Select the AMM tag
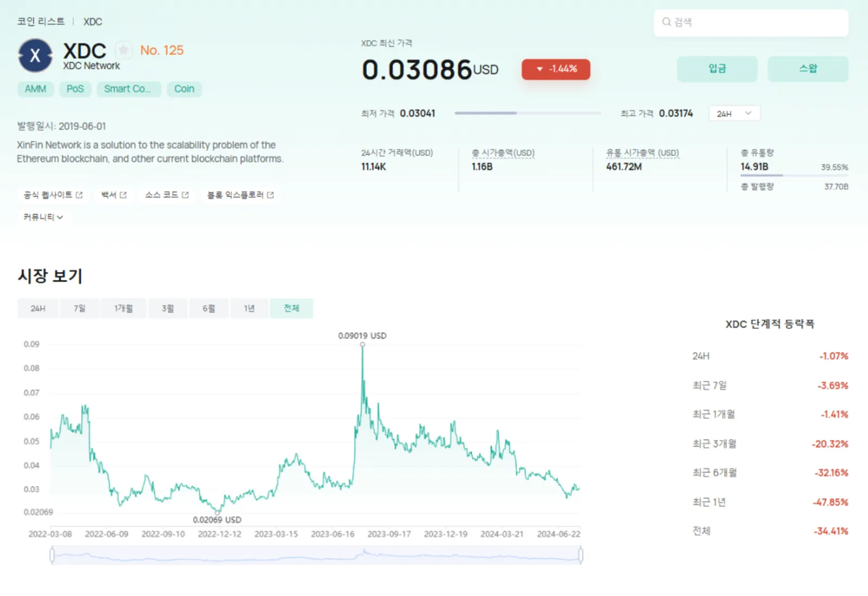This screenshot has width=868, height=596. tap(36, 89)
